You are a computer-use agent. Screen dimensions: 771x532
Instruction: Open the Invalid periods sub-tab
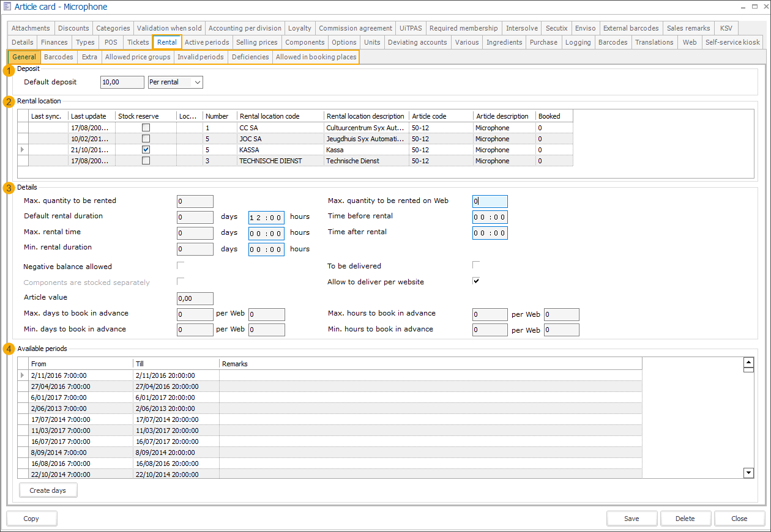coord(201,57)
